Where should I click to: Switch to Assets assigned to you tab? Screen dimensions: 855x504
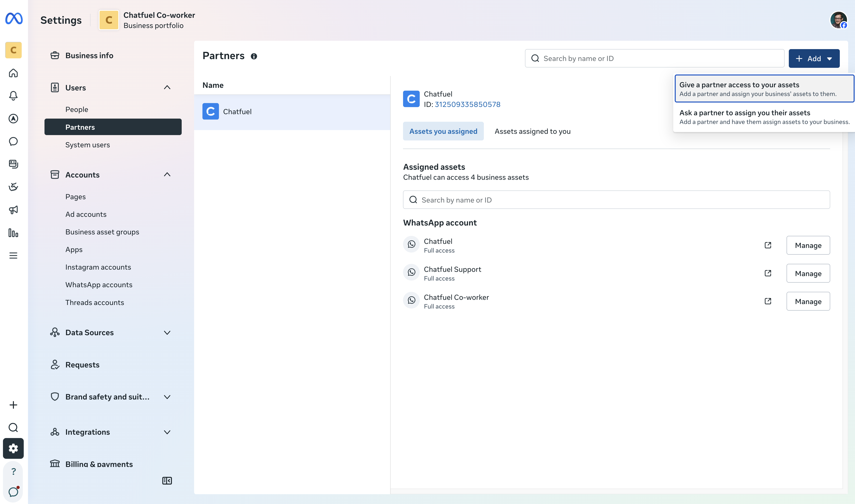click(x=532, y=131)
